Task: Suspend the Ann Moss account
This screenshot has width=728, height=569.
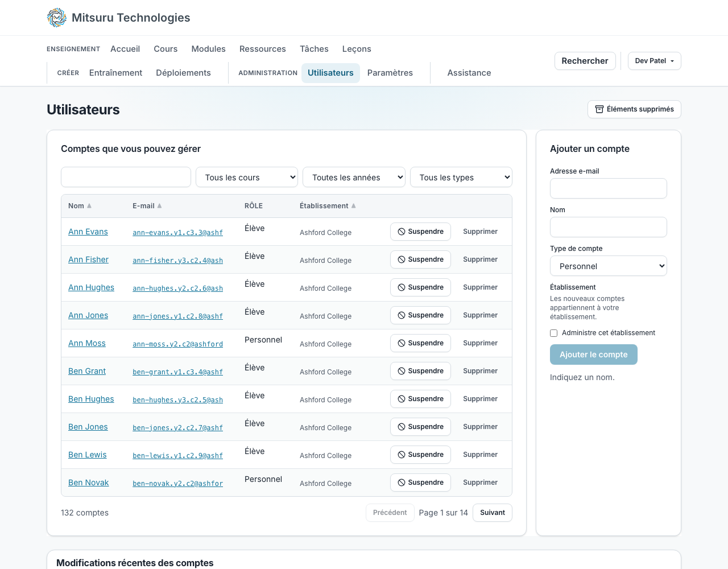Action: tap(420, 343)
